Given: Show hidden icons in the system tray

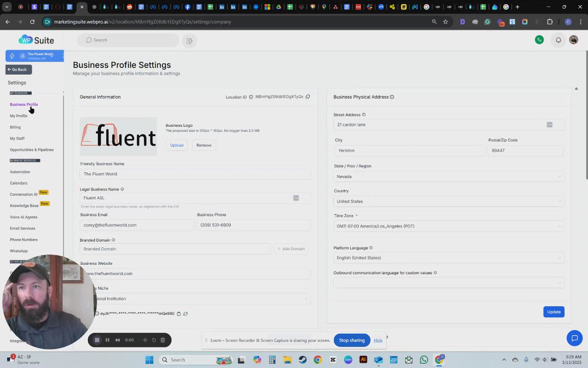Looking at the screenshot, I should (504, 360).
